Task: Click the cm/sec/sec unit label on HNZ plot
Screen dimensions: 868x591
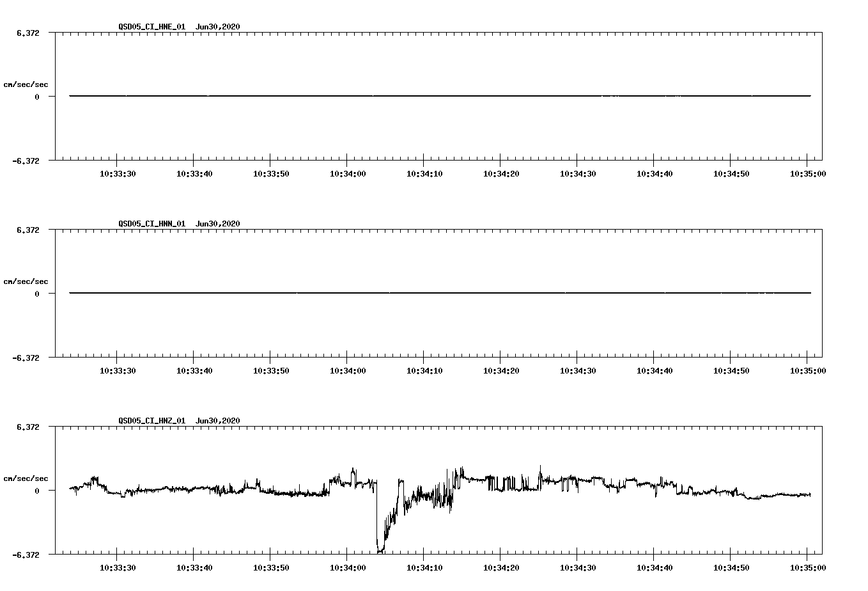Action: point(26,478)
